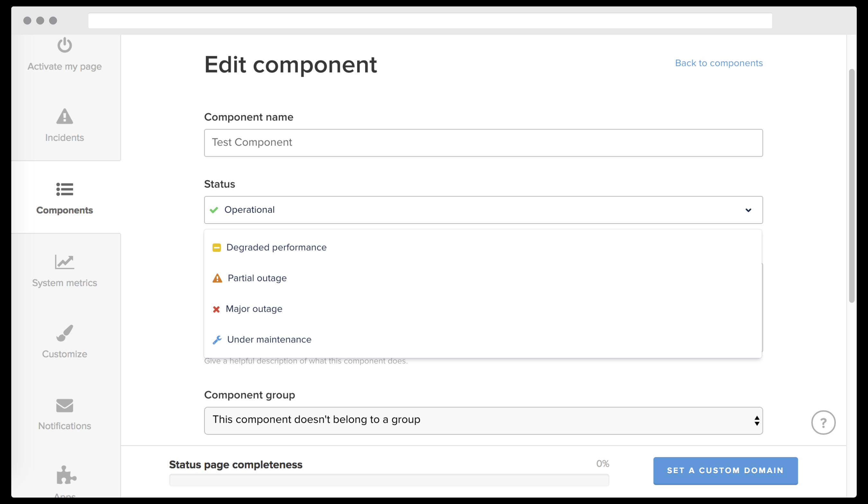Click the Customize paintbrush icon
Screen dimensions: 868x504
click(x=64, y=333)
